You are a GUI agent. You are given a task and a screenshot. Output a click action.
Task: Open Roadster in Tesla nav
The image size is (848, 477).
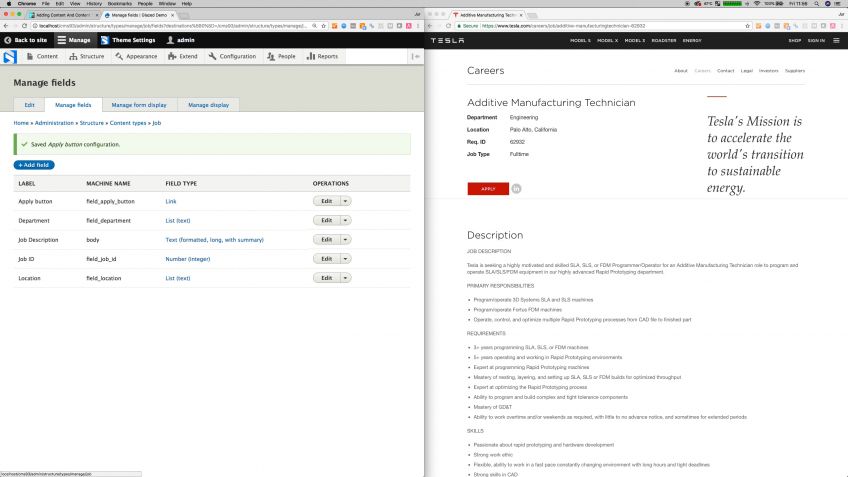click(x=664, y=41)
